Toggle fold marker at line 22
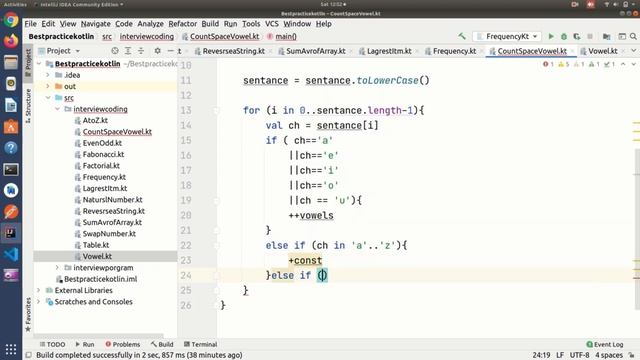Viewport: 640px width, 360px height. 216,245
